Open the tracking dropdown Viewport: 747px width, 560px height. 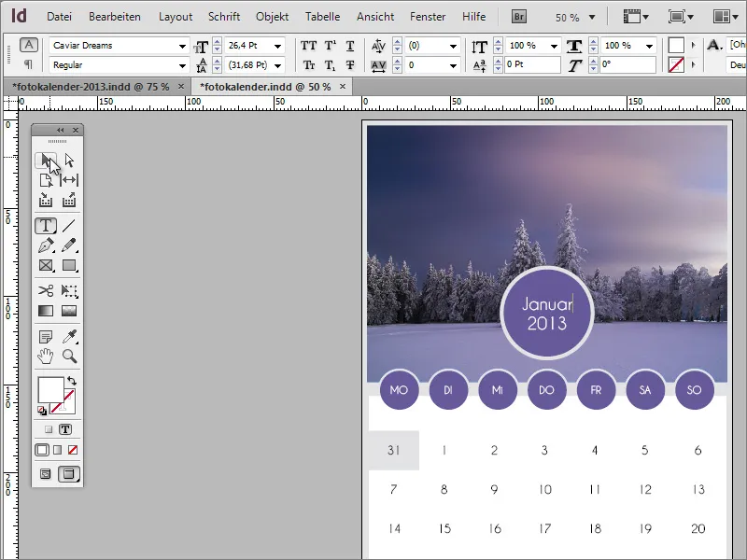click(x=453, y=65)
